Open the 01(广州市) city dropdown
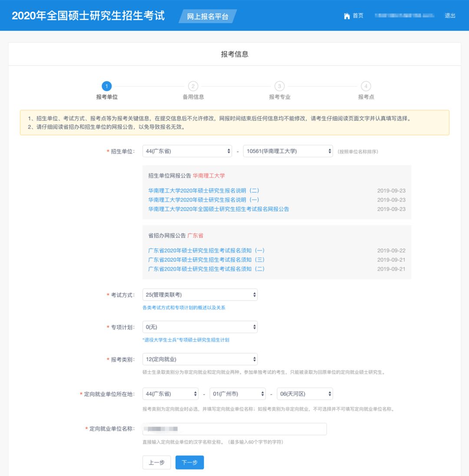Screen dimensions: 469x476 [x=238, y=393]
